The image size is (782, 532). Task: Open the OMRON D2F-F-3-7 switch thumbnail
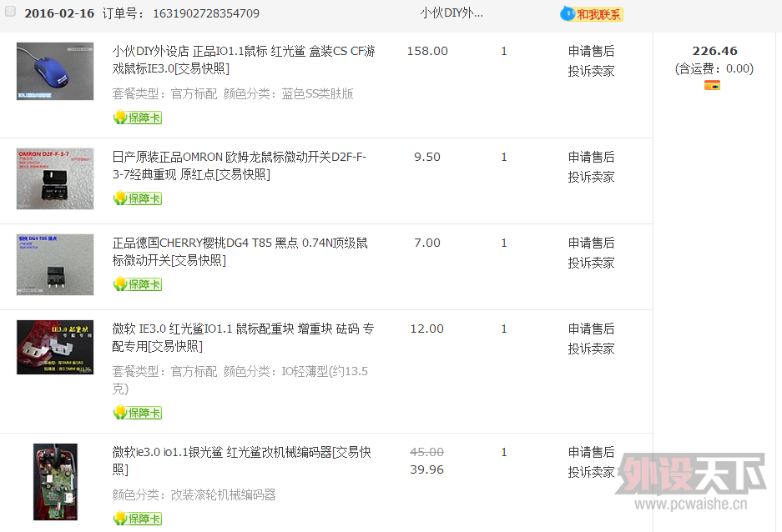[x=55, y=178]
